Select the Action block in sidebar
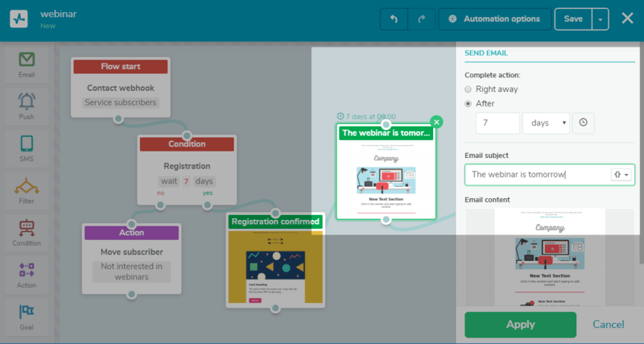Viewport: 644px width, 344px height. (x=27, y=276)
